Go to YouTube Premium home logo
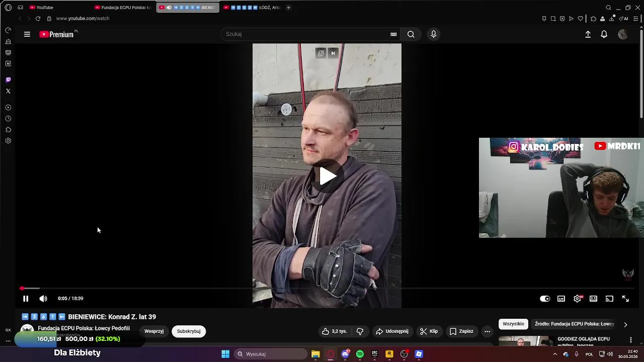 pyautogui.click(x=56, y=34)
